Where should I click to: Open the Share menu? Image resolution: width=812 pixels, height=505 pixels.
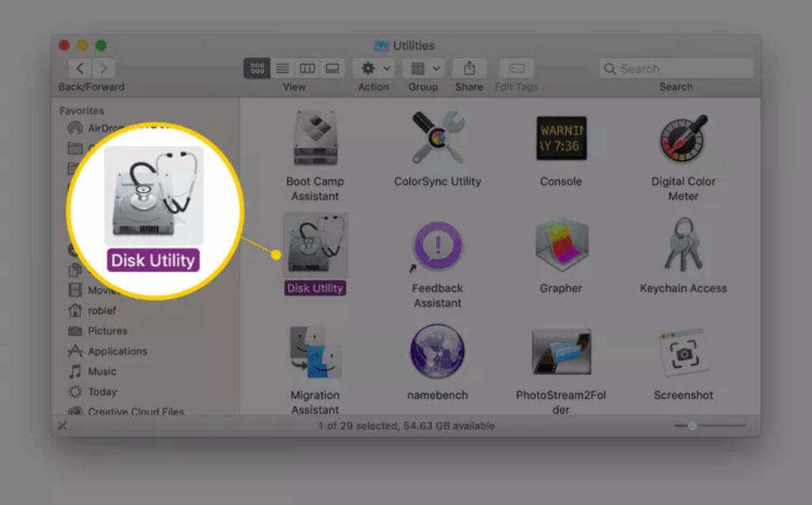coord(468,68)
